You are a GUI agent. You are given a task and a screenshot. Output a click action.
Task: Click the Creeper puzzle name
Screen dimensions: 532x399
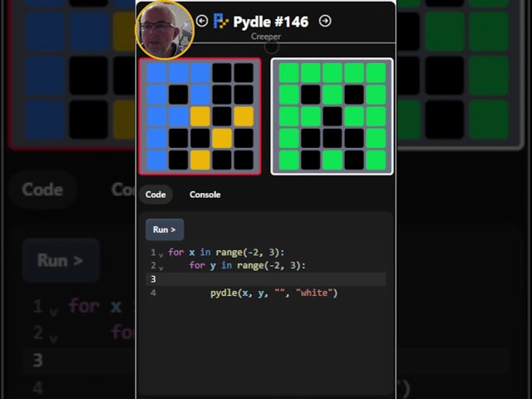(266, 37)
